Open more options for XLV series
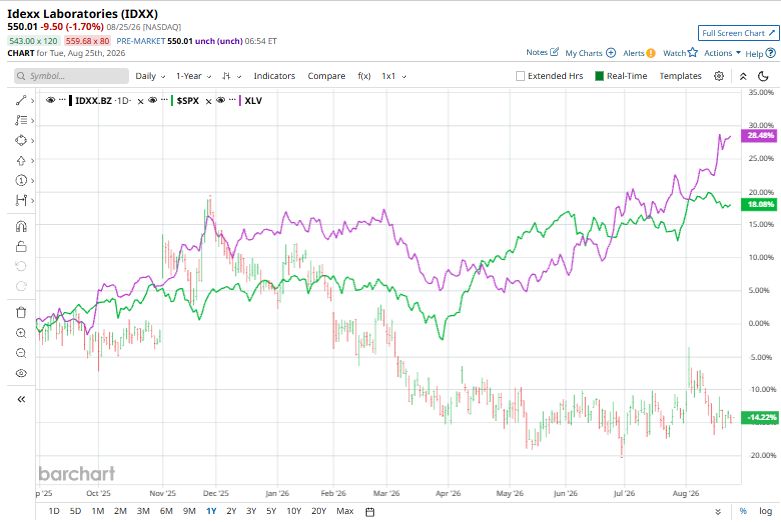Screen dimensions: 781x522 (232, 100)
